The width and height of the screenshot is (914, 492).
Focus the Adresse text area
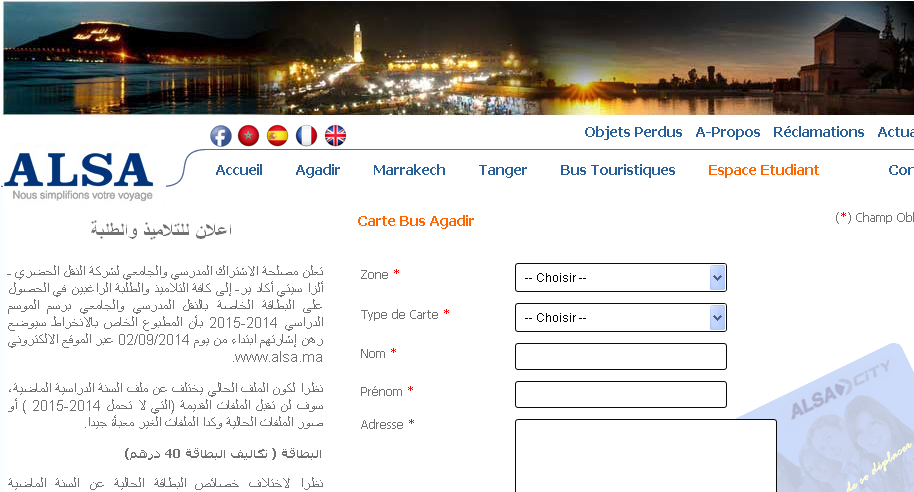[646, 455]
